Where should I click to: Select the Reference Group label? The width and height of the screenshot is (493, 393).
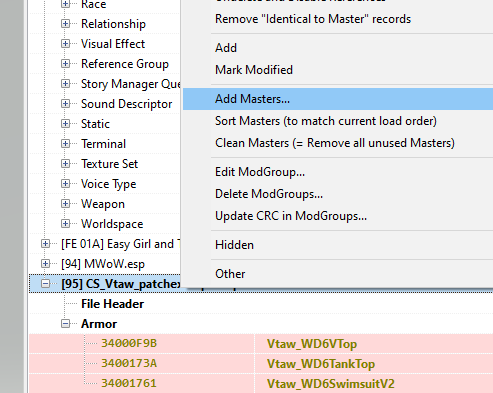point(125,64)
